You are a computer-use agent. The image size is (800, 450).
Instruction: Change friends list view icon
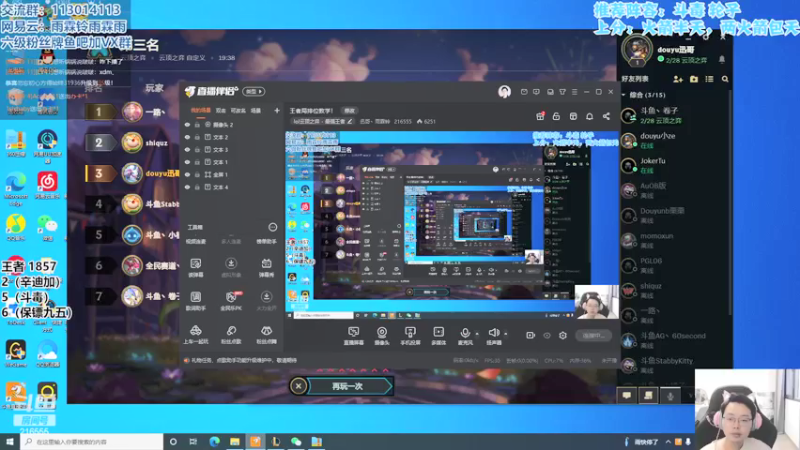709,79
